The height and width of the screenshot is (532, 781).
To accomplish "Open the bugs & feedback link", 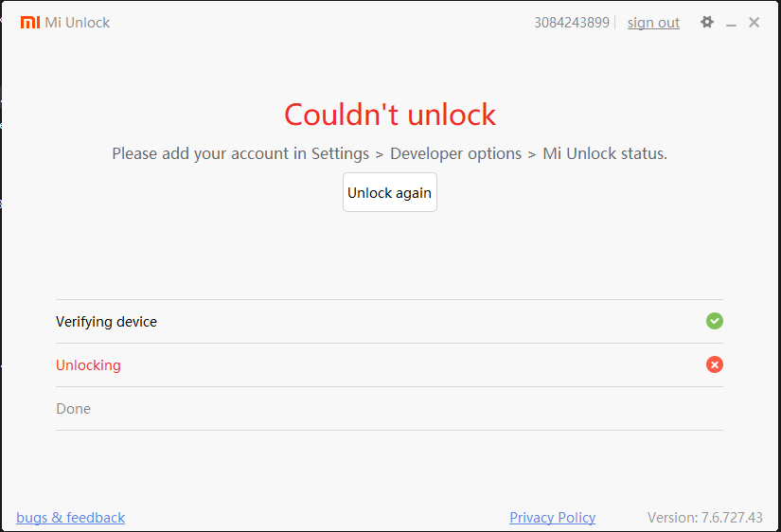I will point(71,518).
